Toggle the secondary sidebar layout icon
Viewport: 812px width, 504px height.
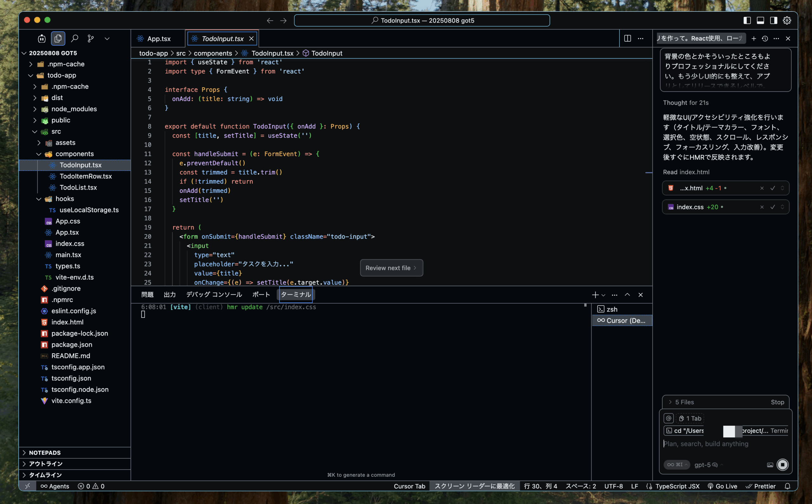tap(774, 20)
